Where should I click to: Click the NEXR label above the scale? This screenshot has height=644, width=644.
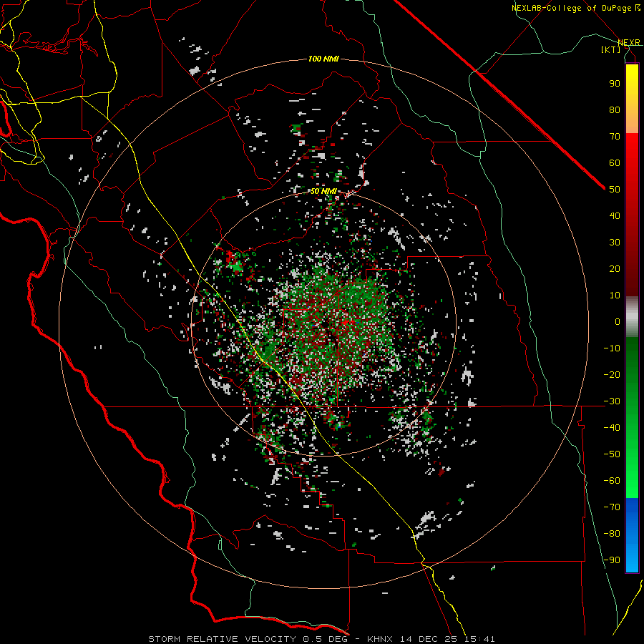(x=629, y=42)
